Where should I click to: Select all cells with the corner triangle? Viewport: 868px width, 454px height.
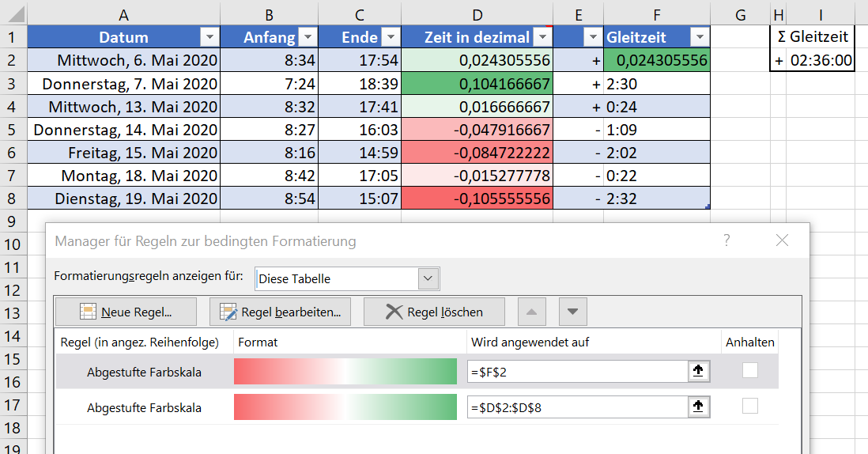tap(17, 14)
